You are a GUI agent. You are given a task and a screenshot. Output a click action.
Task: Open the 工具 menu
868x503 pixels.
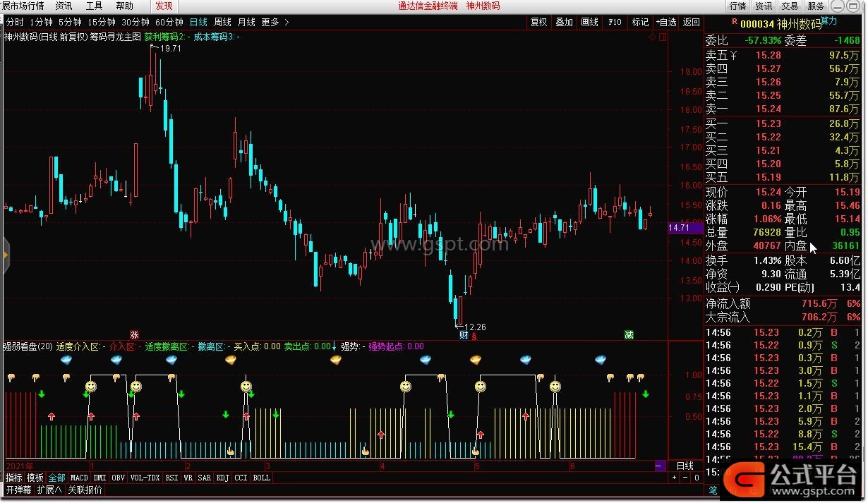(x=94, y=6)
